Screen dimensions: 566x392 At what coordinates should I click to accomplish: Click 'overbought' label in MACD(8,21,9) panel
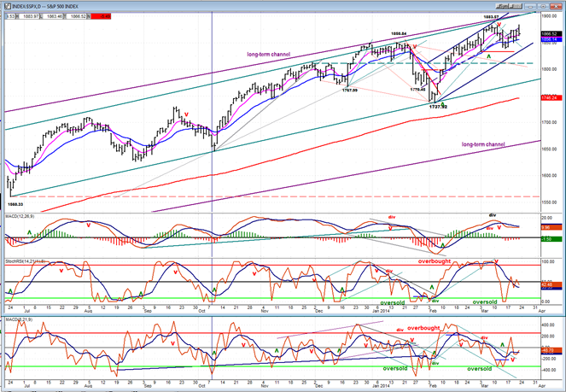(x=423, y=328)
